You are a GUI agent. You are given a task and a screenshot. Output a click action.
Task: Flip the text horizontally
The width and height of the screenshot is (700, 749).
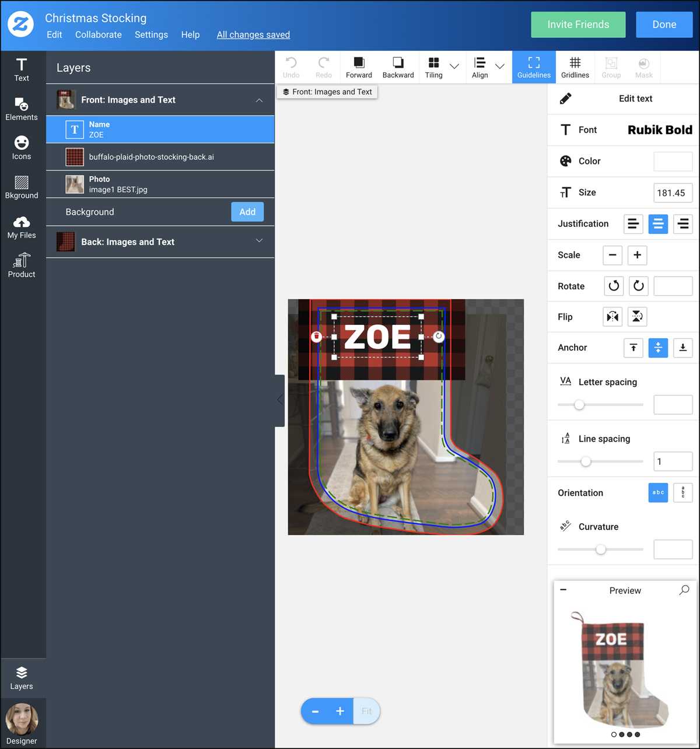coord(612,317)
